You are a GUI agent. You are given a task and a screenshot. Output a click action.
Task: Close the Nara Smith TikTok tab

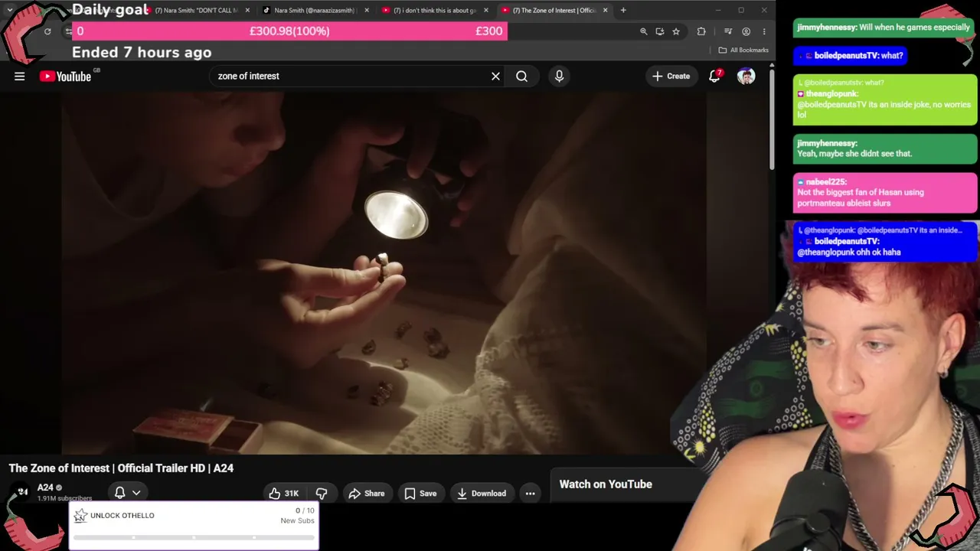tap(367, 10)
